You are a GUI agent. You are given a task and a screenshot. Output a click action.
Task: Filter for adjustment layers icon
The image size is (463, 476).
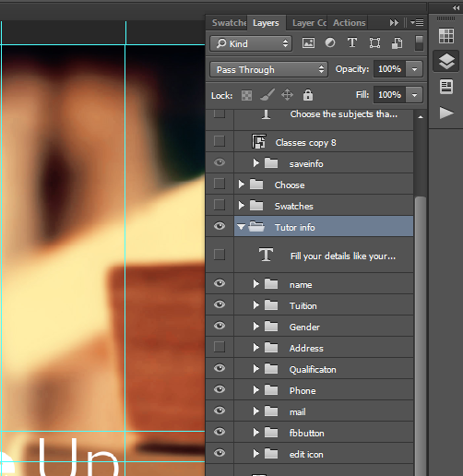[x=330, y=42]
